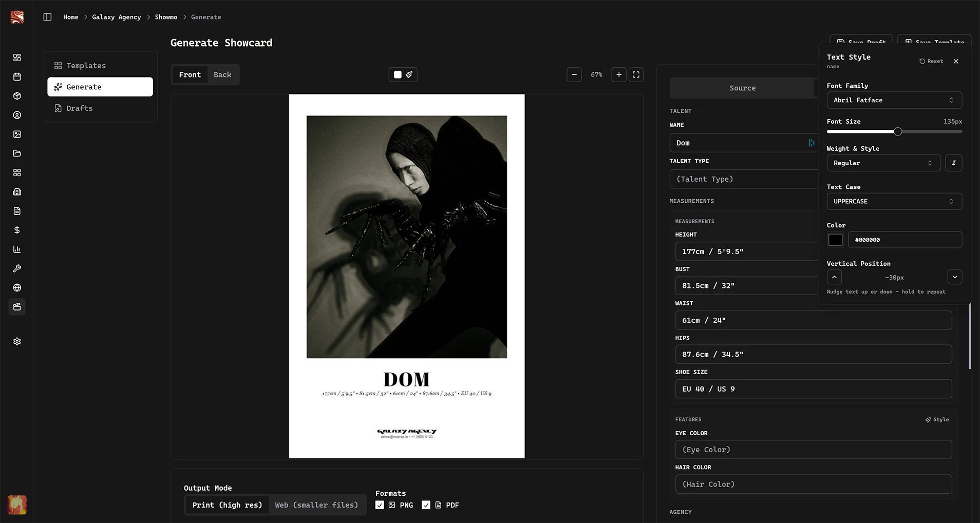Screen dimensions: 980x523
Task: Click the #000000 hex color field
Action: point(905,240)
